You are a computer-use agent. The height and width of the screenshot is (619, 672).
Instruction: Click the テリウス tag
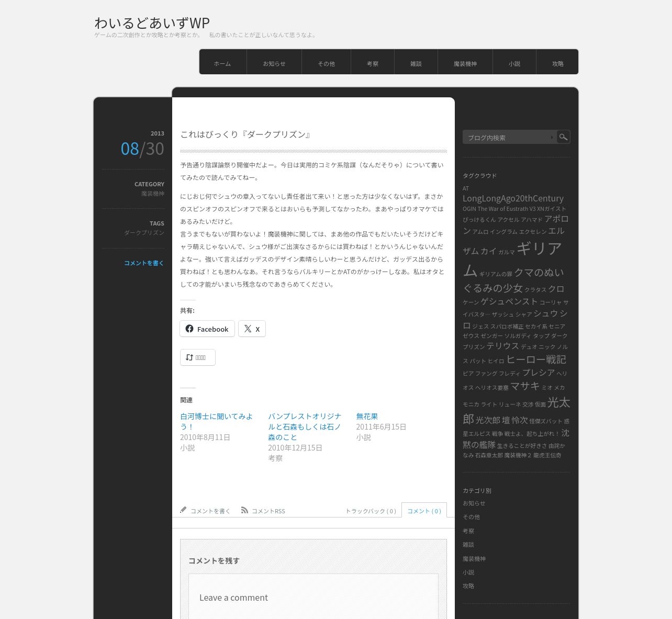(x=502, y=345)
